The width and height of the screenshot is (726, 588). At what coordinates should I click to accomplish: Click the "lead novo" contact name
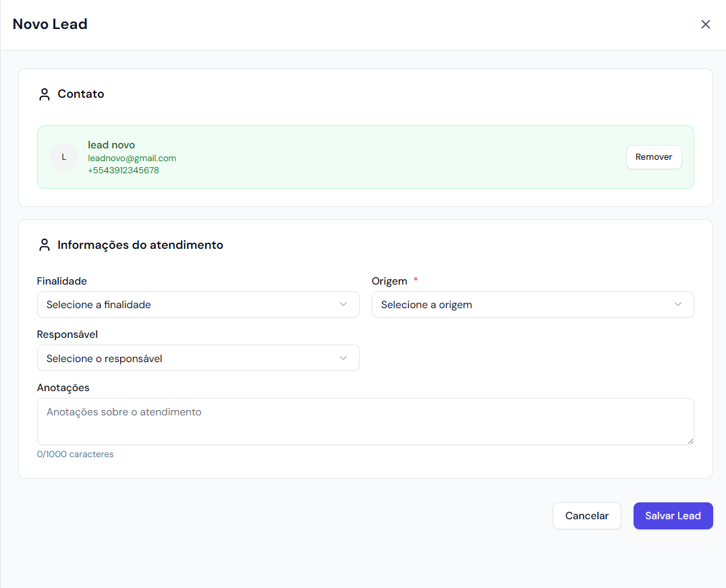[111, 145]
